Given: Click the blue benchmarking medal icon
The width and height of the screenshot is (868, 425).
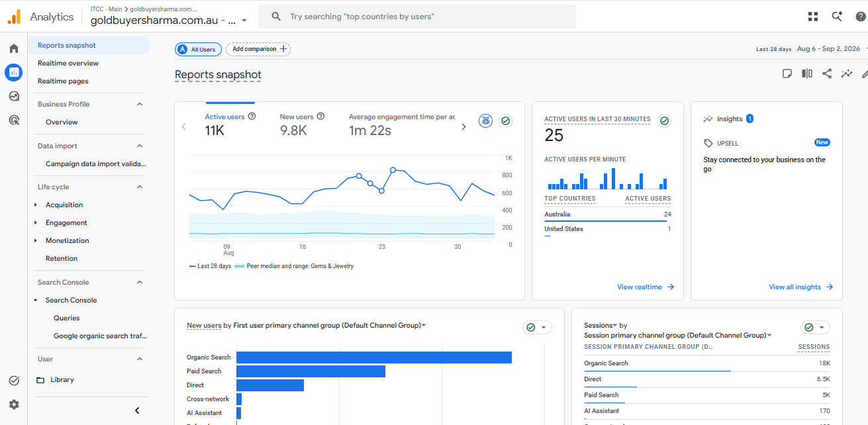Looking at the screenshot, I should pos(486,121).
